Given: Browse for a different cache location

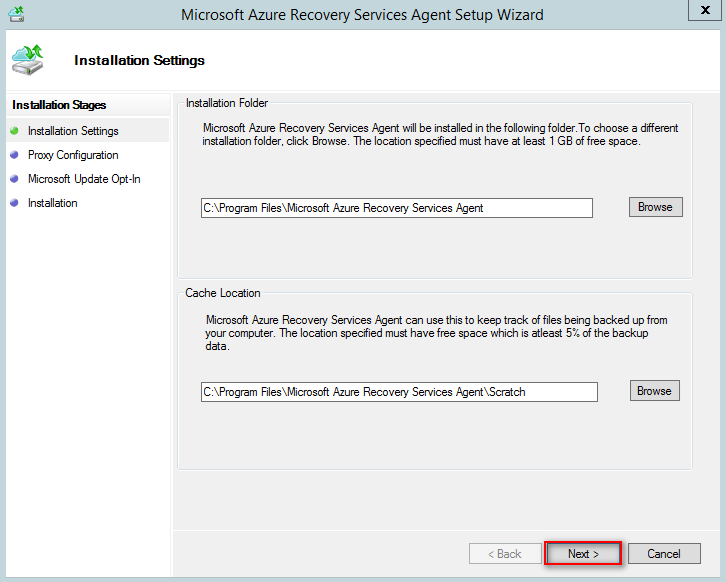Looking at the screenshot, I should coord(655,391).
